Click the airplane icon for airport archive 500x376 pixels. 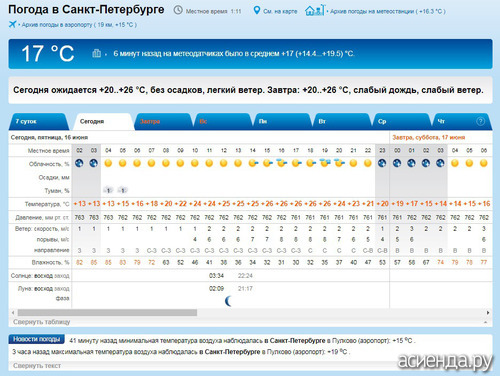coord(12,24)
